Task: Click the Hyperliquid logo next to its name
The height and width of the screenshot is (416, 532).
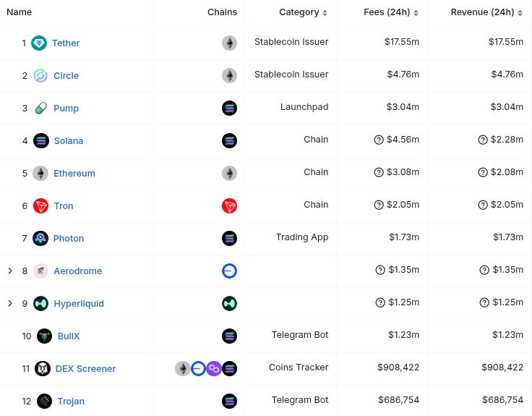Action: [40, 304]
